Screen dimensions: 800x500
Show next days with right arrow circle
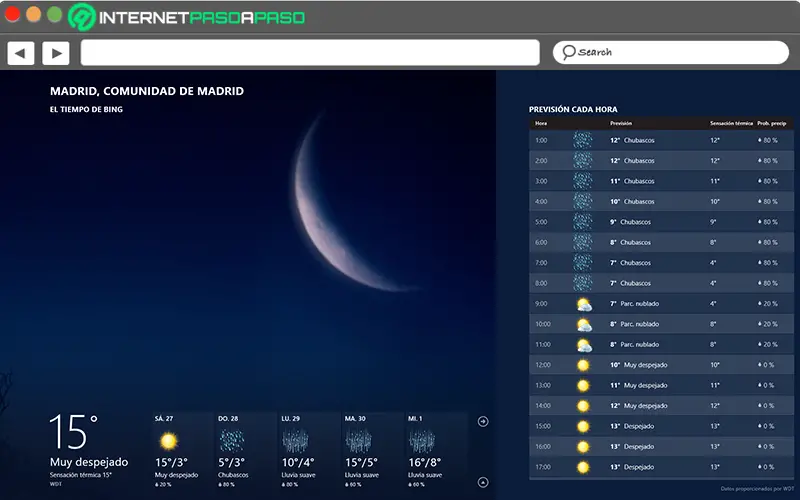pyautogui.click(x=483, y=421)
